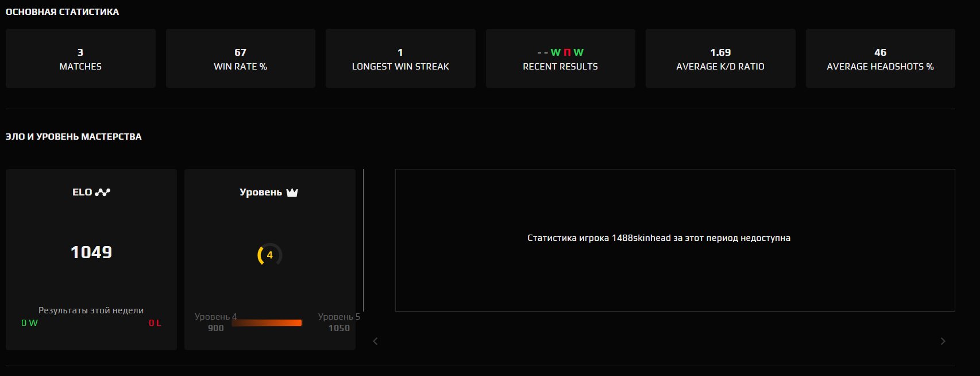The height and width of the screenshot is (376, 980).
Task: Open the Matches stat card
Action: [80, 59]
